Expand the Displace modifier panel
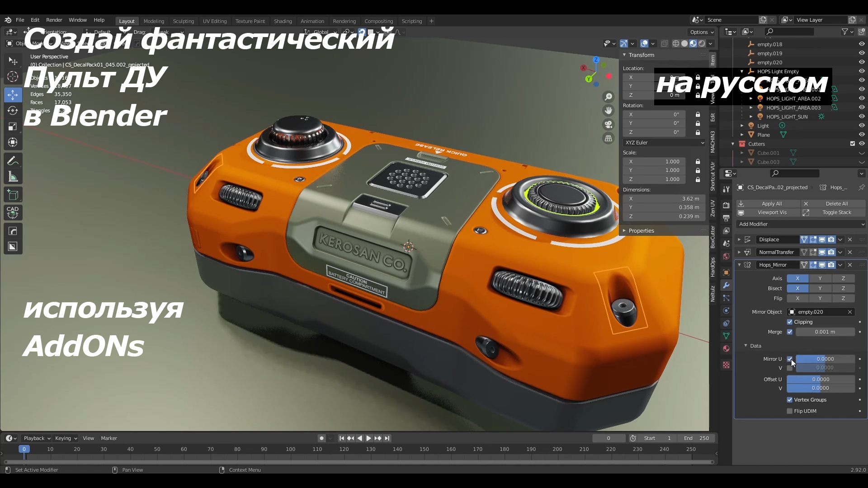868x488 pixels. 740,239
